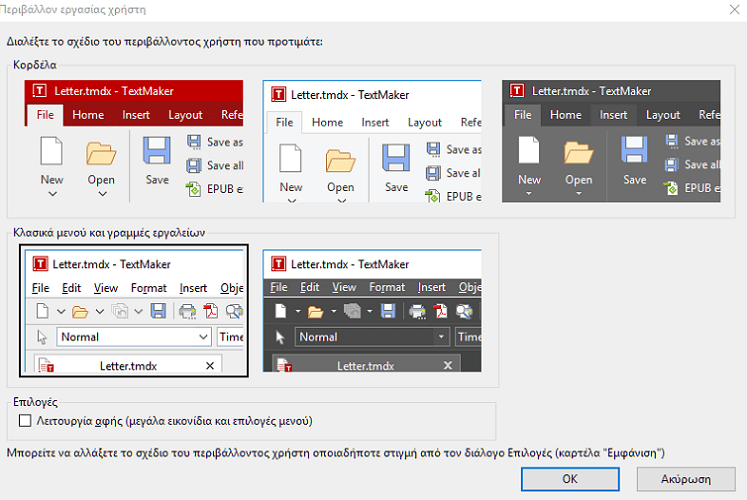Click the Save all icon in the white ribbon preview
Screen dimensions: 747x500
(433, 172)
